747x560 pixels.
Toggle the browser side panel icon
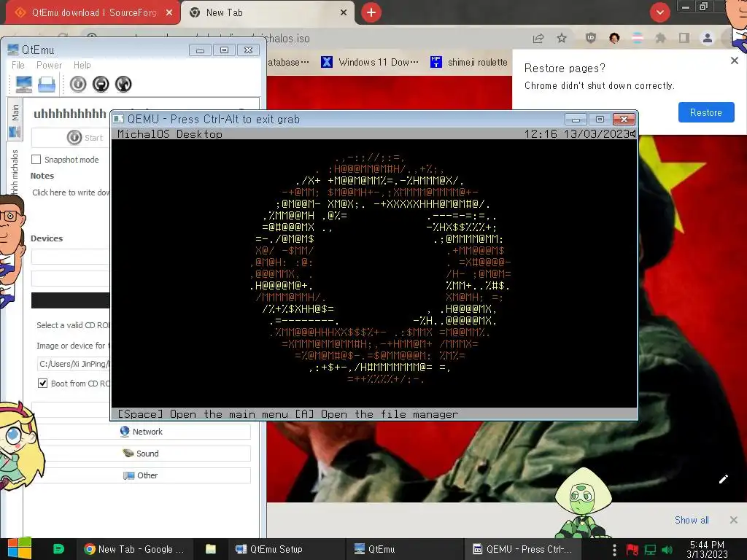(684, 38)
